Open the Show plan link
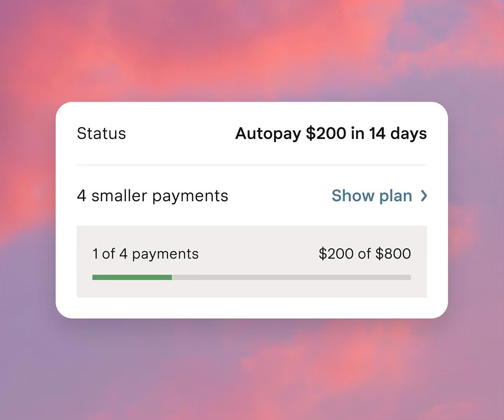This screenshot has width=504, height=420. coord(372,196)
